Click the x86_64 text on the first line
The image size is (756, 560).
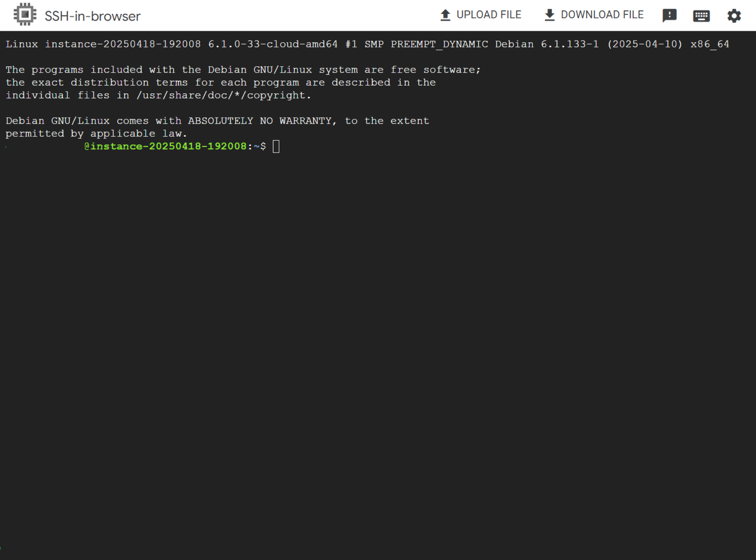click(x=710, y=44)
